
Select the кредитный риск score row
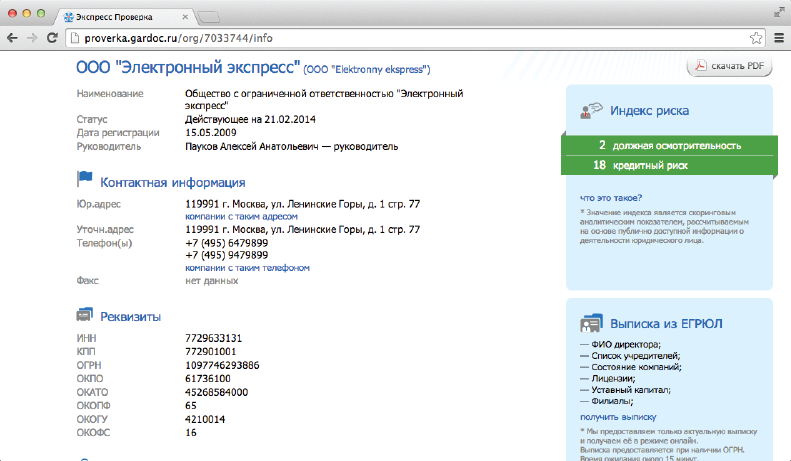coord(669,165)
